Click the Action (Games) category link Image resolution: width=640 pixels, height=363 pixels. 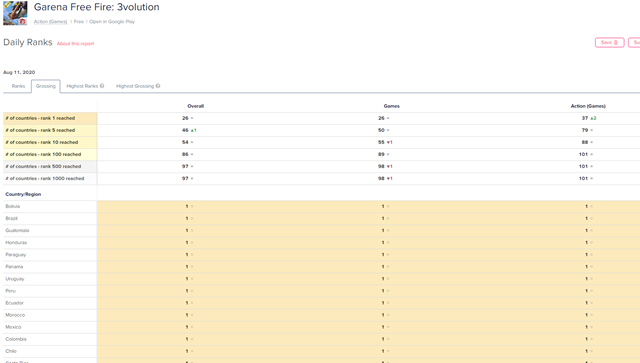tap(50, 22)
